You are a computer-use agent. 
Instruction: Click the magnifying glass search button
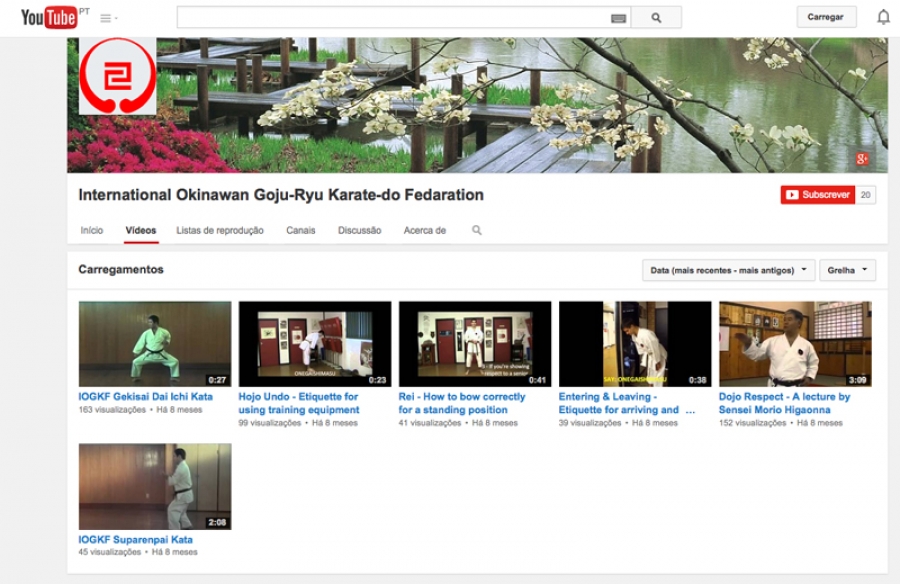pyautogui.click(x=656, y=18)
